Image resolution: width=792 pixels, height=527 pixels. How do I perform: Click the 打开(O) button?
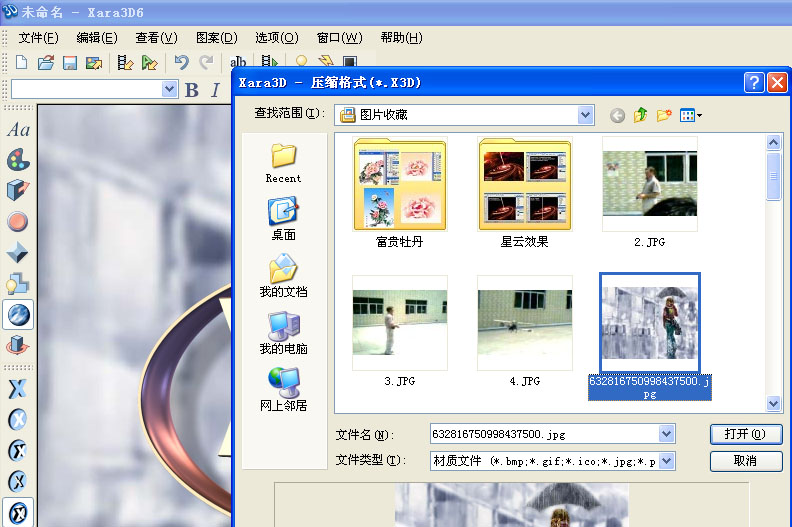pos(746,434)
